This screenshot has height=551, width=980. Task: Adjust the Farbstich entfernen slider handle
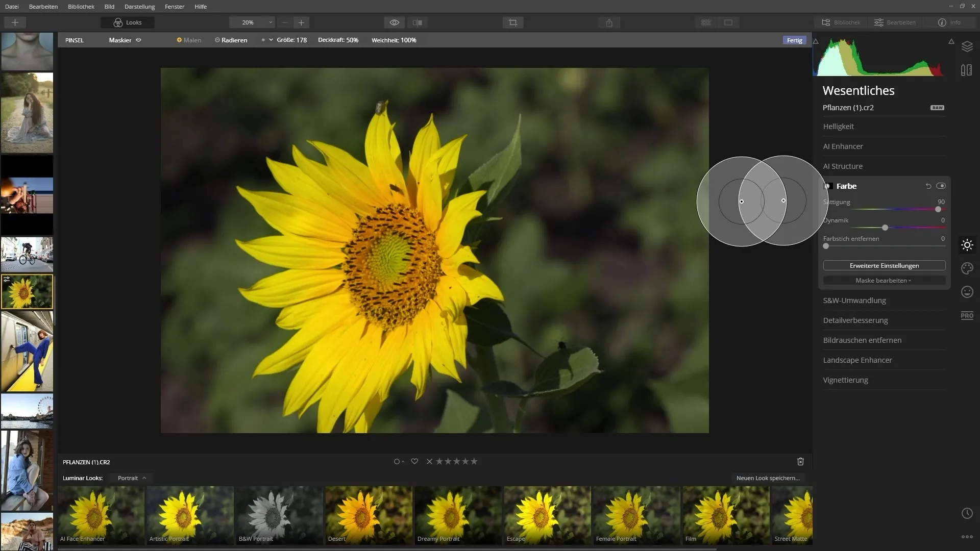(x=826, y=246)
